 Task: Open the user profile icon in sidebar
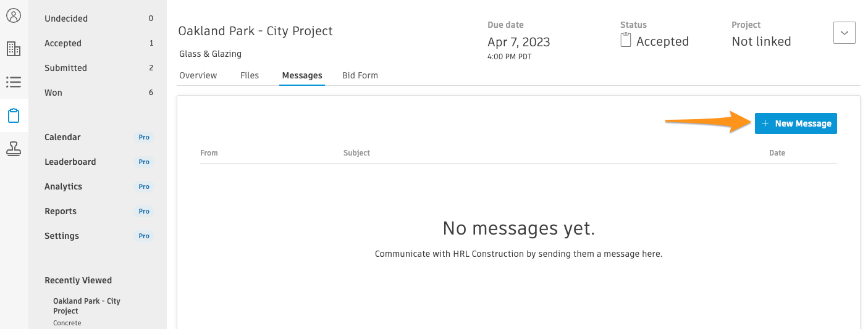[14, 16]
